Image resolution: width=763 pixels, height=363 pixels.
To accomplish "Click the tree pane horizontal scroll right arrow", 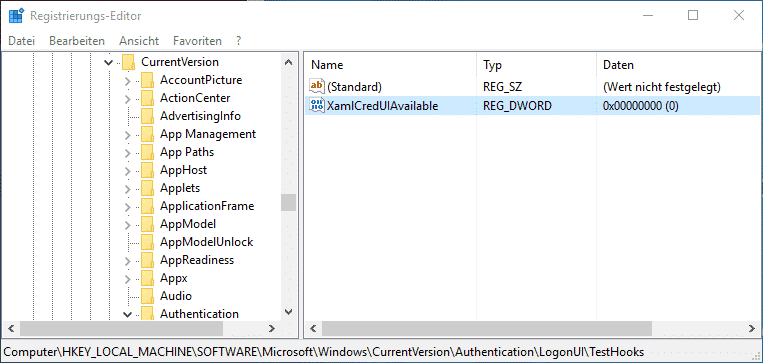I will pos(272,328).
